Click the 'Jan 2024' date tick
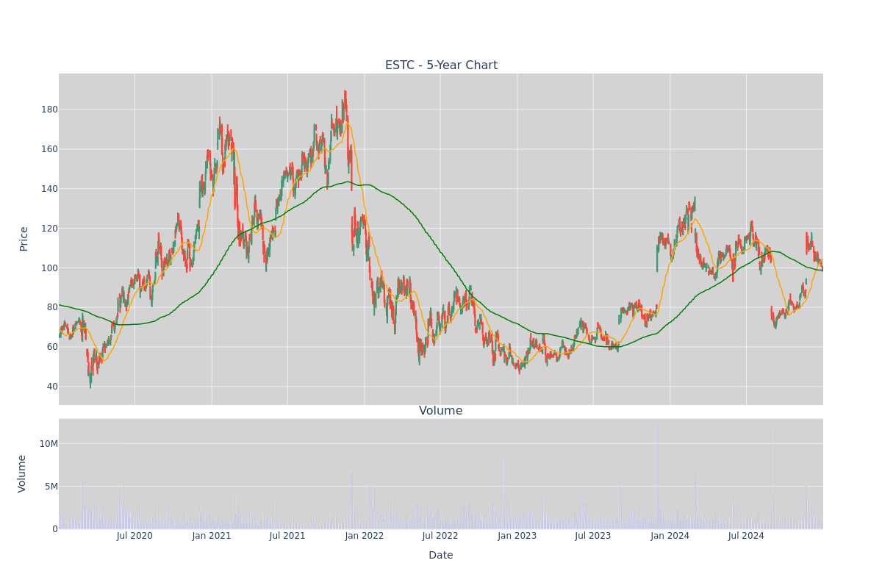This screenshot has height=588, width=882. pos(670,536)
